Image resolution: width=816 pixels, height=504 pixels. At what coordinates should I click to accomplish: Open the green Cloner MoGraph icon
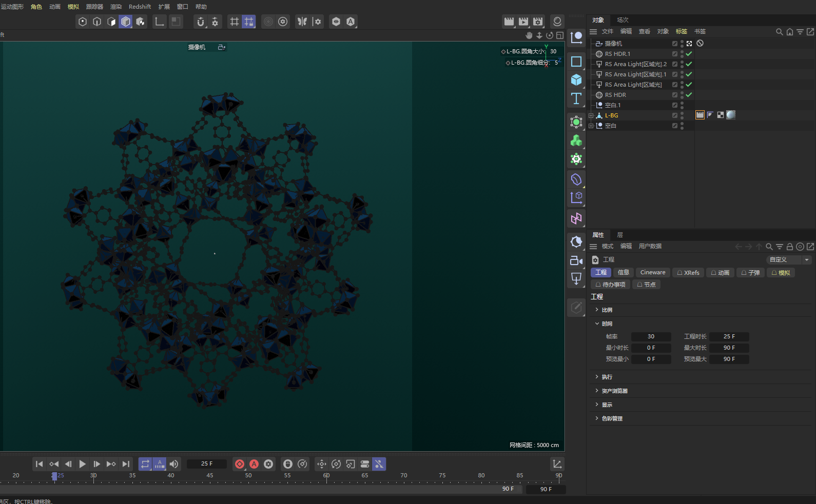(x=576, y=140)
